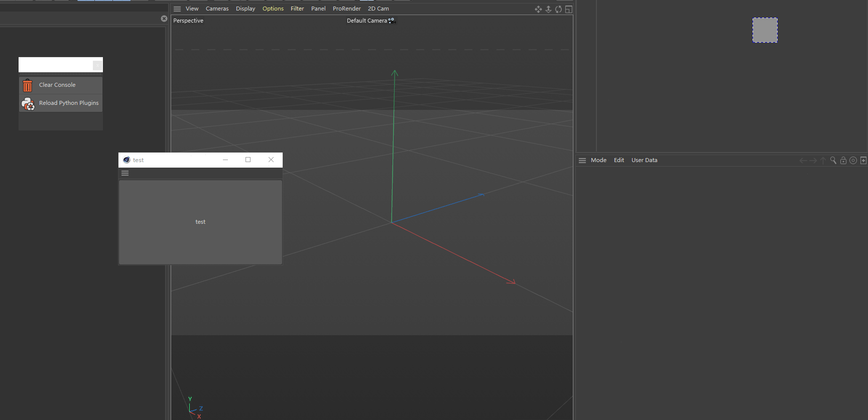Maximize the test window
Image resolution: width=868 pixels, height=420 pixels.
pos(248,160)
